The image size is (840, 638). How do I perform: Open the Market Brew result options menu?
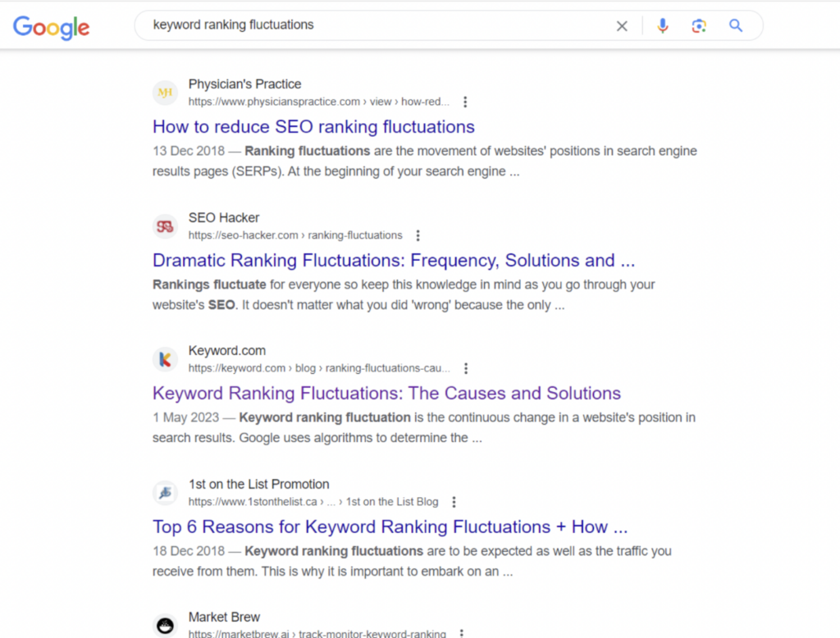[x=461, y=632]
